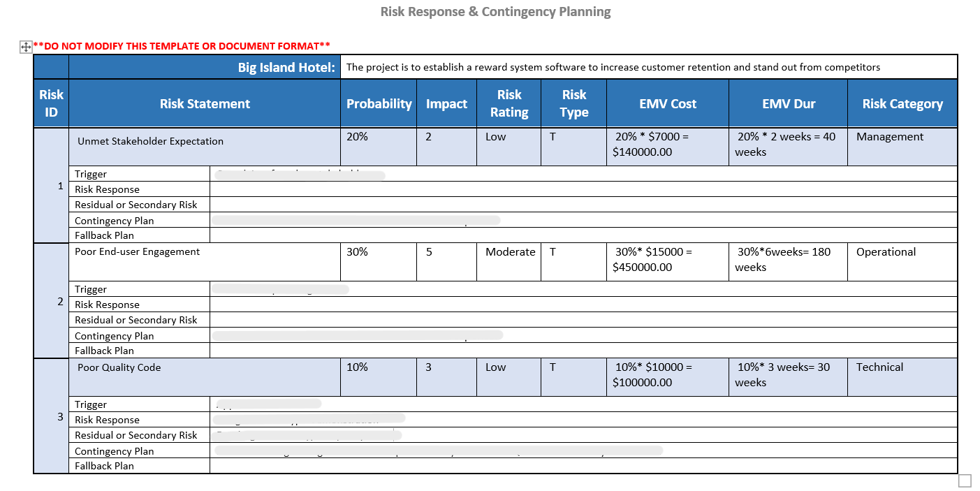Image resolution: width=980 pixels, height=491 pixels.
Task: Click the '30%' probability cell
Action: pyautogui.click(x=379, y=262)
